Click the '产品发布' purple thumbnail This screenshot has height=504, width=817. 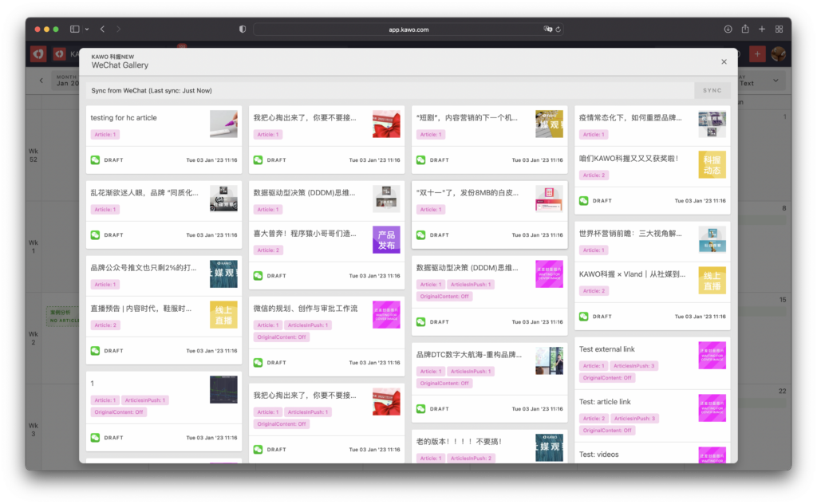coord(386,239)
